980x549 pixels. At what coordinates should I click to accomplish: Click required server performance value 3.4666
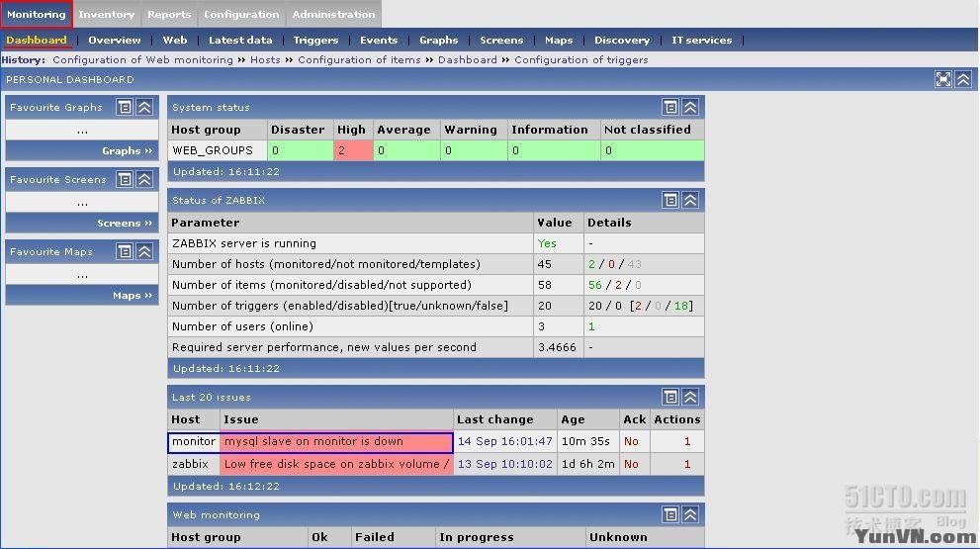click(557, 347)
